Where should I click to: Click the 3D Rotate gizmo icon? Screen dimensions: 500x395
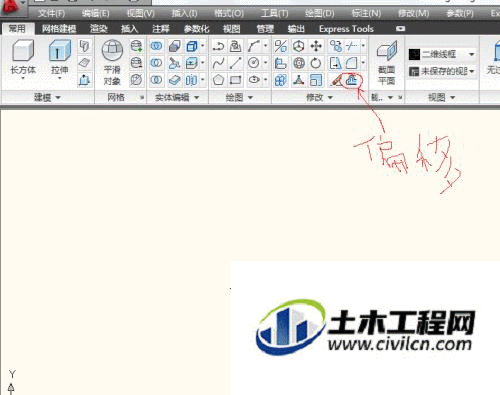[x=299, y=63]
